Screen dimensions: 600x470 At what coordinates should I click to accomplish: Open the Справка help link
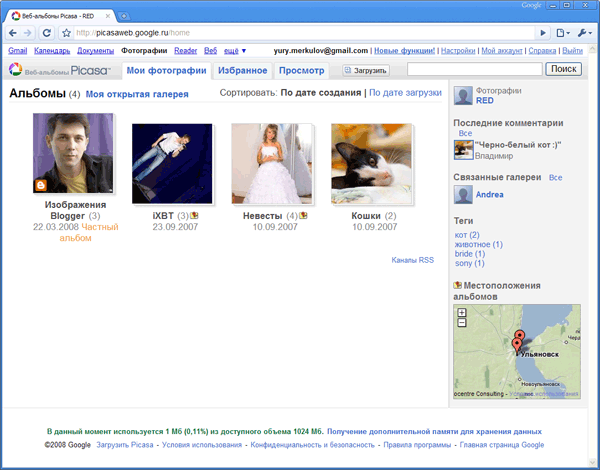(542, 51)
